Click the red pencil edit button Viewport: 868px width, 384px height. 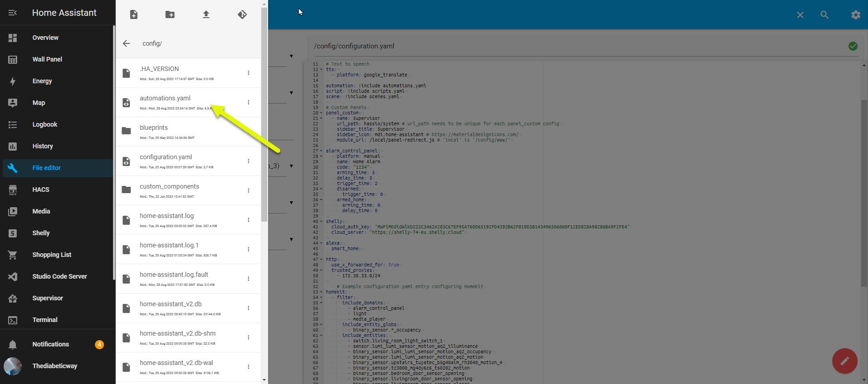tap(844, 361)
